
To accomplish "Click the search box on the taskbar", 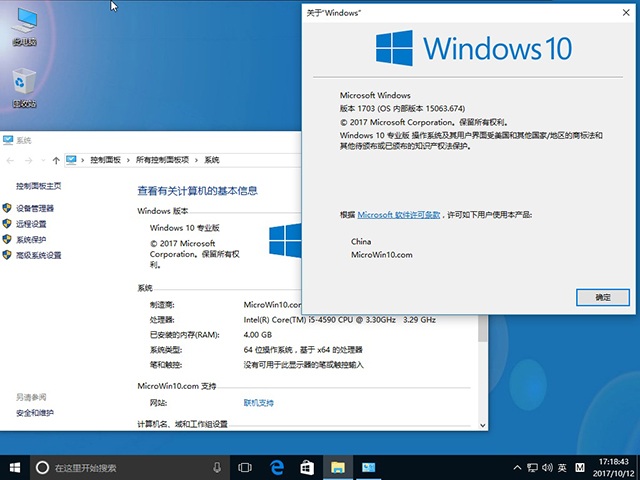I will coord(129,468).
